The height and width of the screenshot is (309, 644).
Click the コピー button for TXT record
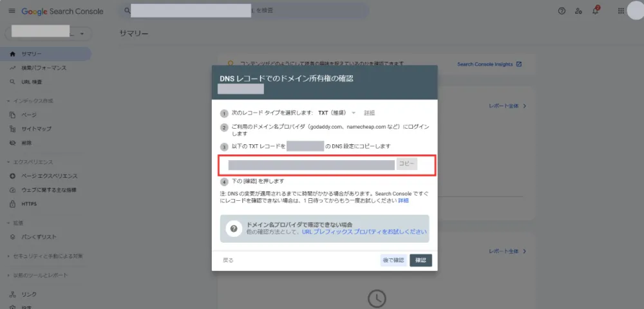pos(406,164)
